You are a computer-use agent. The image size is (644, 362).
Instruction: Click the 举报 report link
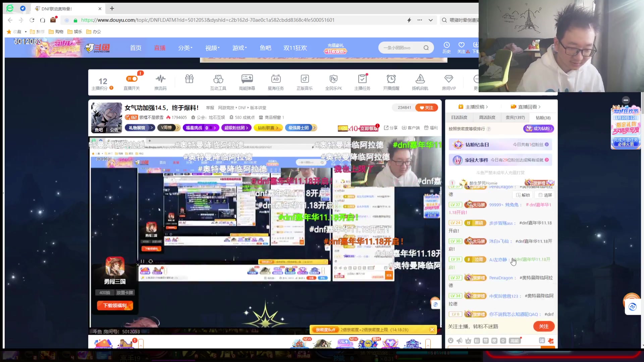click(x=210, y=108)
